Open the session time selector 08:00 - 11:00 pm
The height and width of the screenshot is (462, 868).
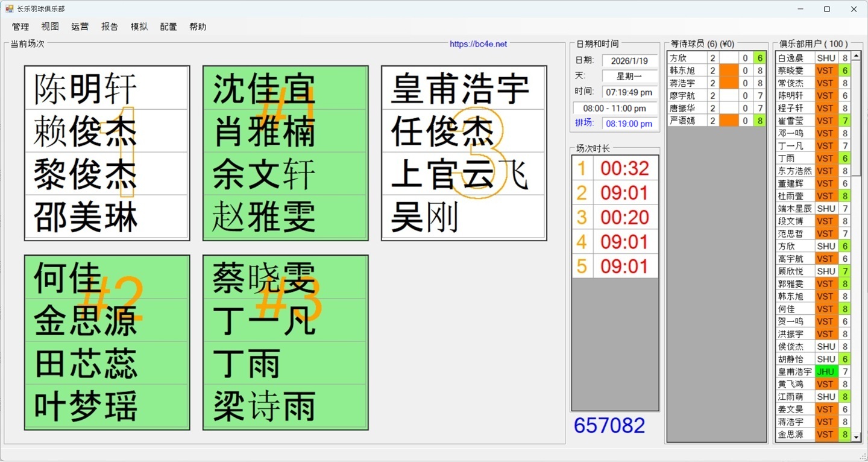click(614, 108)
